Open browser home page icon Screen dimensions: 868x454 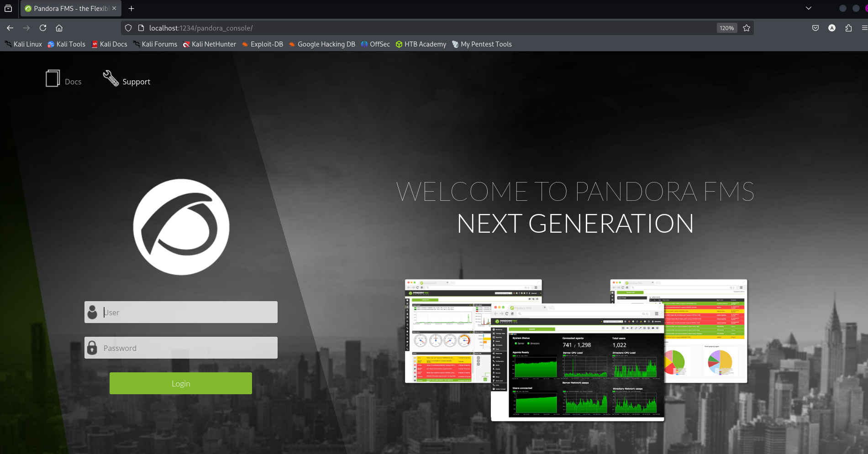pyautogui.click(x=59, y=28)
